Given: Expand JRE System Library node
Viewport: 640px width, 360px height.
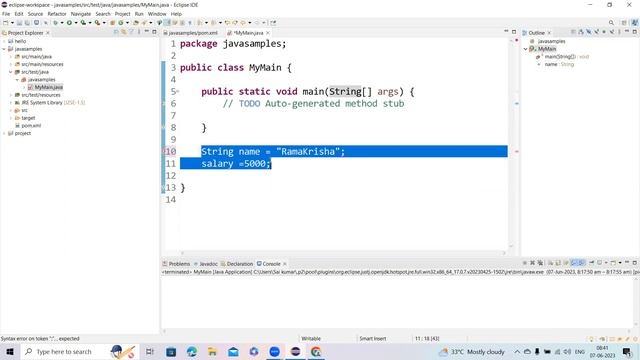Looking at the screenshot, I should click(x=11, y=102).
